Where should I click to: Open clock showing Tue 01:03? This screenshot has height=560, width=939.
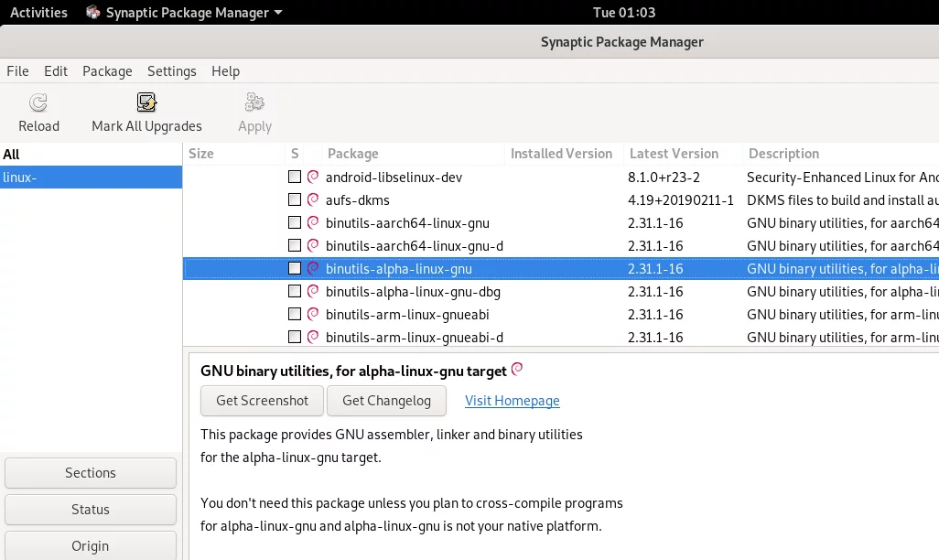tap(624, 13)
